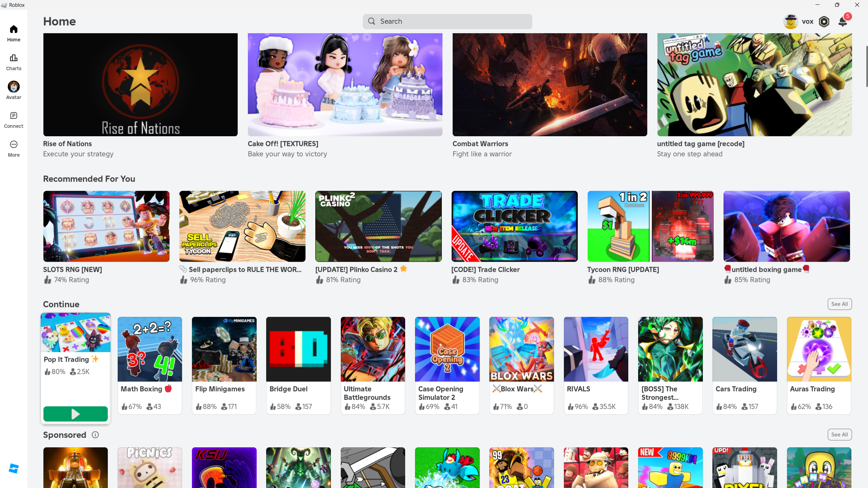Click into the Search field
868x488 pixels.
(x=448, y=21)
